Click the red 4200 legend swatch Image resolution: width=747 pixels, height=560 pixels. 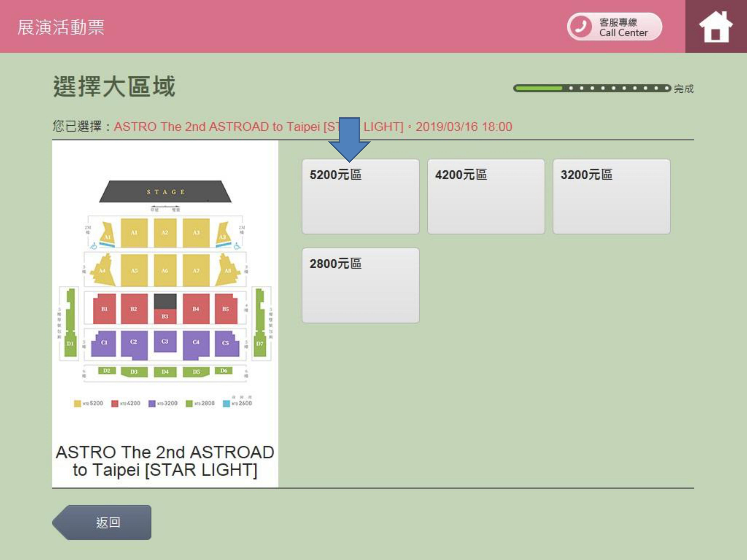(x=115, y=403)
